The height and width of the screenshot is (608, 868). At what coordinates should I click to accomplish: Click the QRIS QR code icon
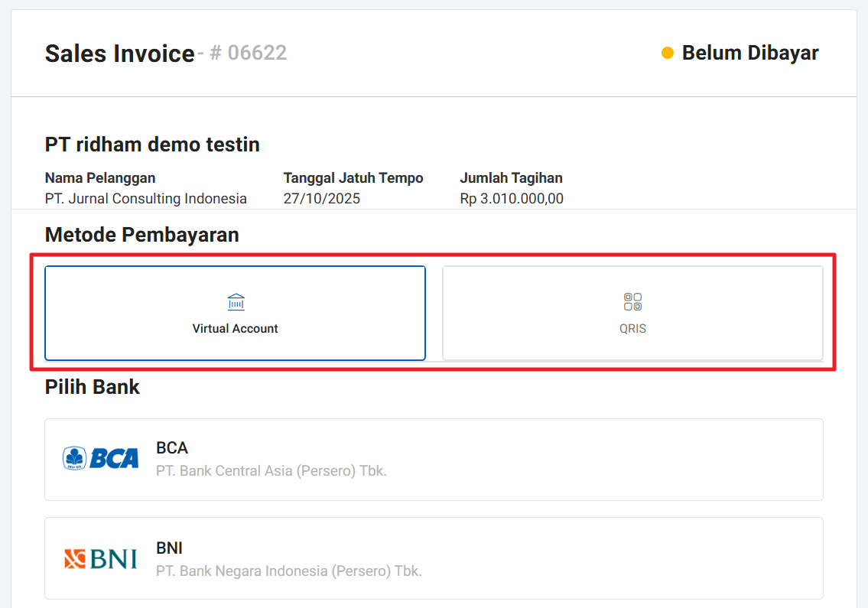click(632, 301)
